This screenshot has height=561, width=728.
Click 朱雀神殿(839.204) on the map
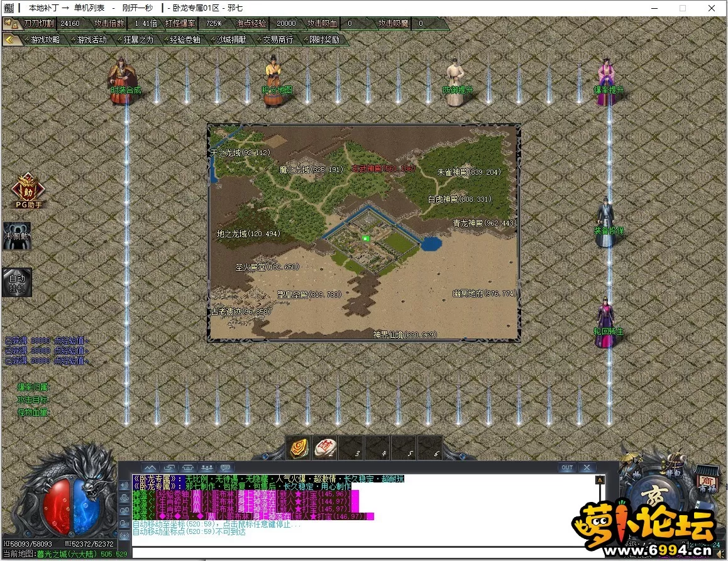pos(470,172)
